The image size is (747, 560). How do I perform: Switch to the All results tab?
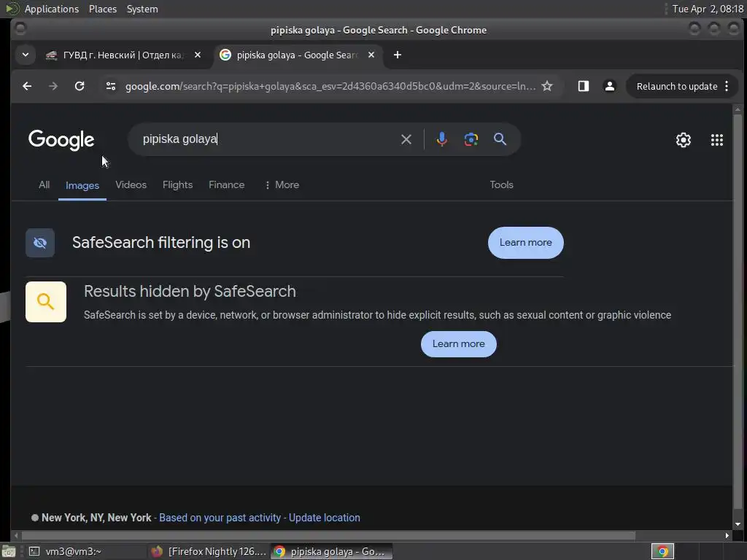pos(44,184)
